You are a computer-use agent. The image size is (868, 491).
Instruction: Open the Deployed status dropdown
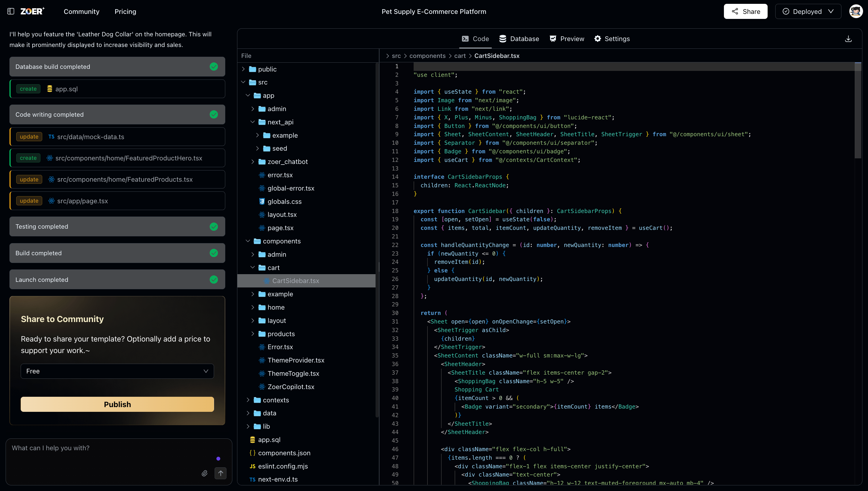(x=808, y=11)
